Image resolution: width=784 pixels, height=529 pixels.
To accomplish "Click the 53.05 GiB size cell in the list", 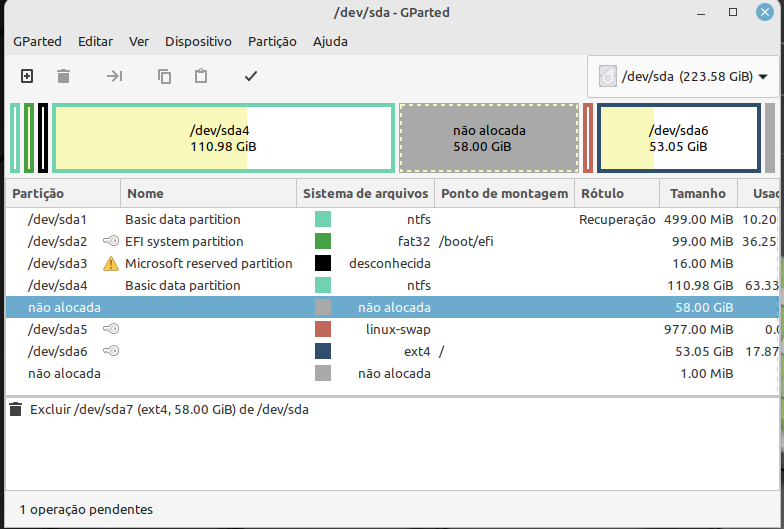I will pyautogui.click(x=704, y=352).
